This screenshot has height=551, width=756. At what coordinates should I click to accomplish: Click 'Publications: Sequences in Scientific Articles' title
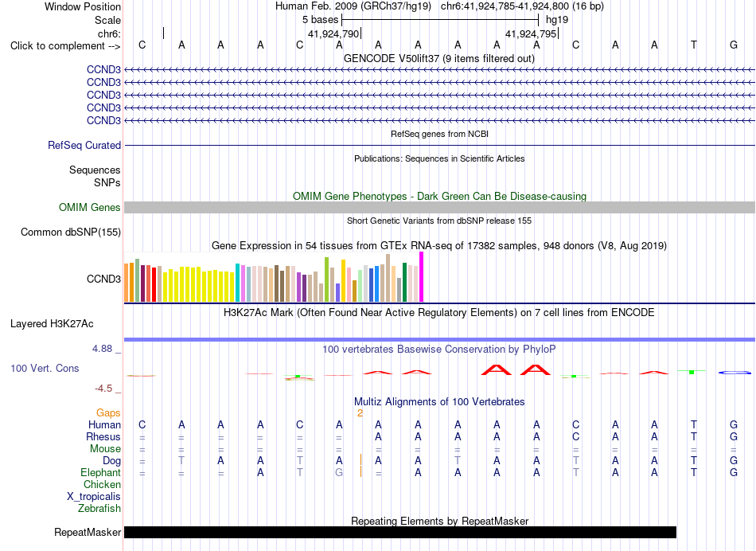tap(439, 158)
